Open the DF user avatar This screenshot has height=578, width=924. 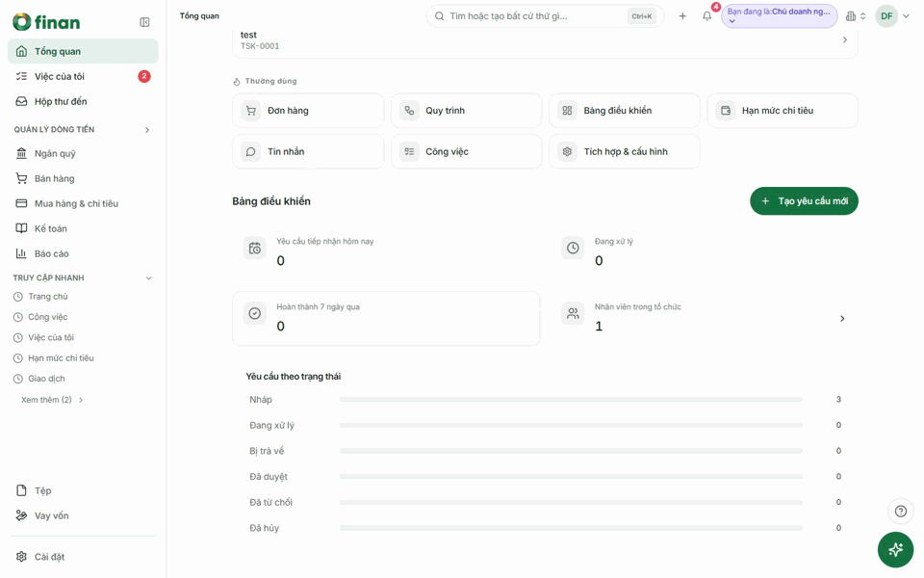[886, 16]
